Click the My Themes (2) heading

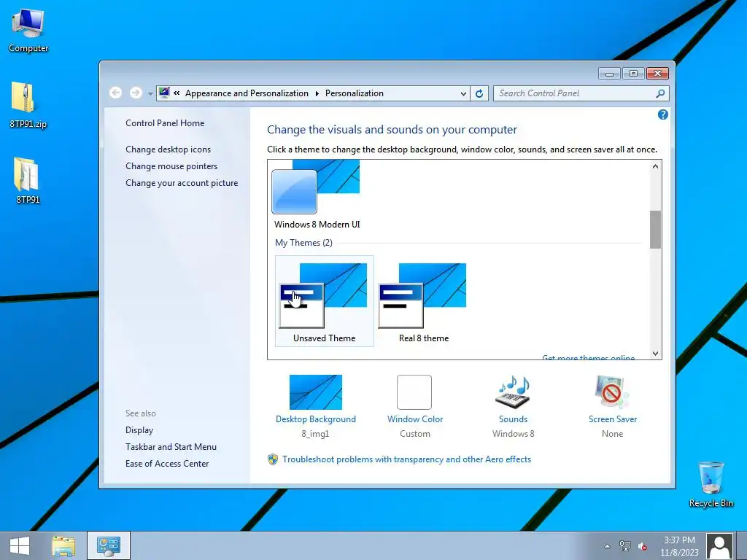[303, 243]
